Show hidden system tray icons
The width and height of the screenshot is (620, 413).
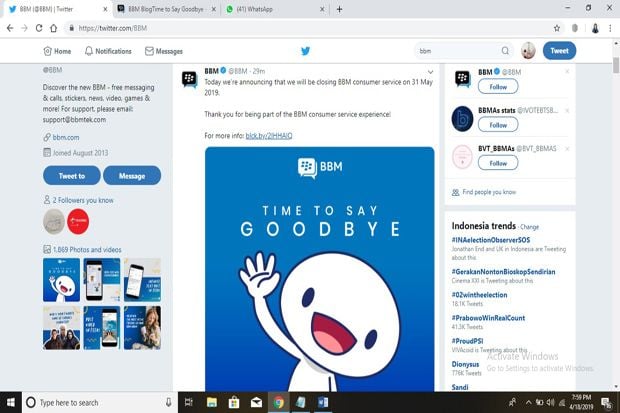(x=528, y=402)
